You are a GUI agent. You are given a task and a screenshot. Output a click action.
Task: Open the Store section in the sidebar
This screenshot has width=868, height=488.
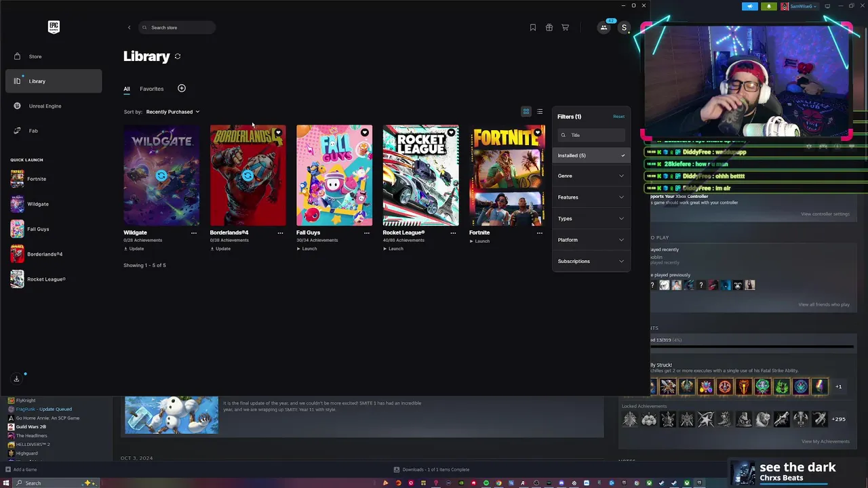pyautogui.click(x=54, y=56)
